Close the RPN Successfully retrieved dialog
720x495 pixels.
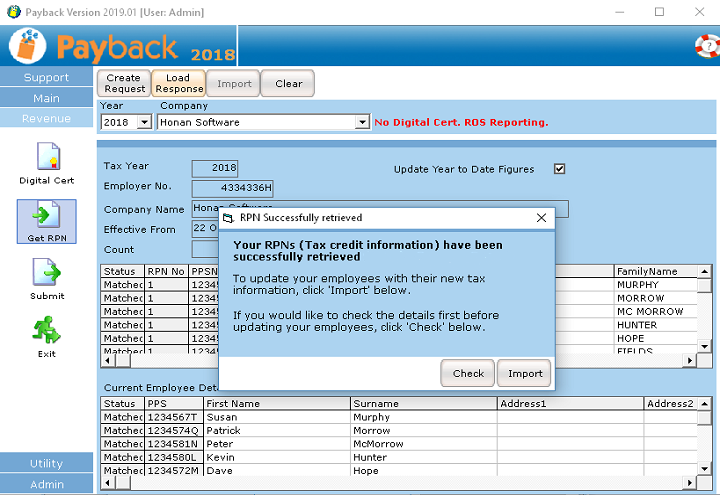[x=541, y=217]
